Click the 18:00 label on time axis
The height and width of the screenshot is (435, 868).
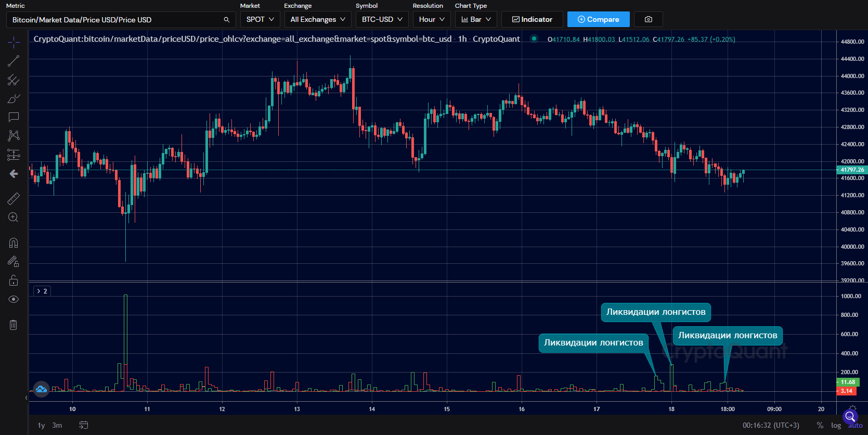coord(728,409)
